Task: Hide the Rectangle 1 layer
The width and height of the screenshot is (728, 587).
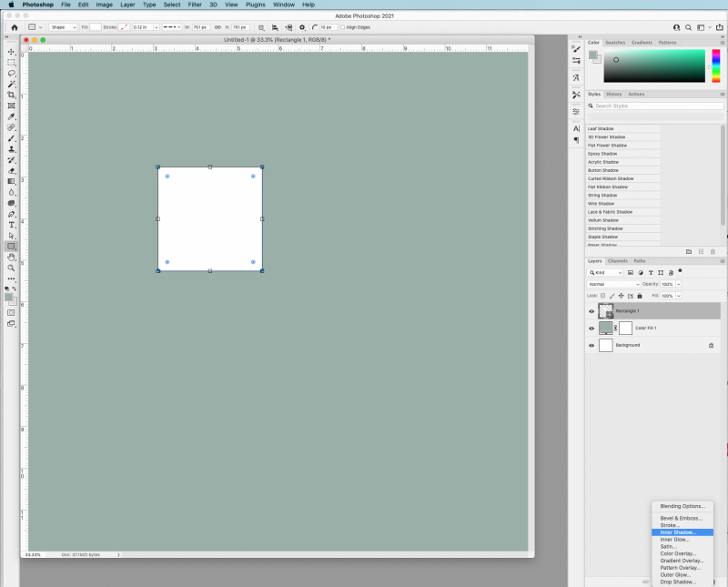Action: click(591, 311)
